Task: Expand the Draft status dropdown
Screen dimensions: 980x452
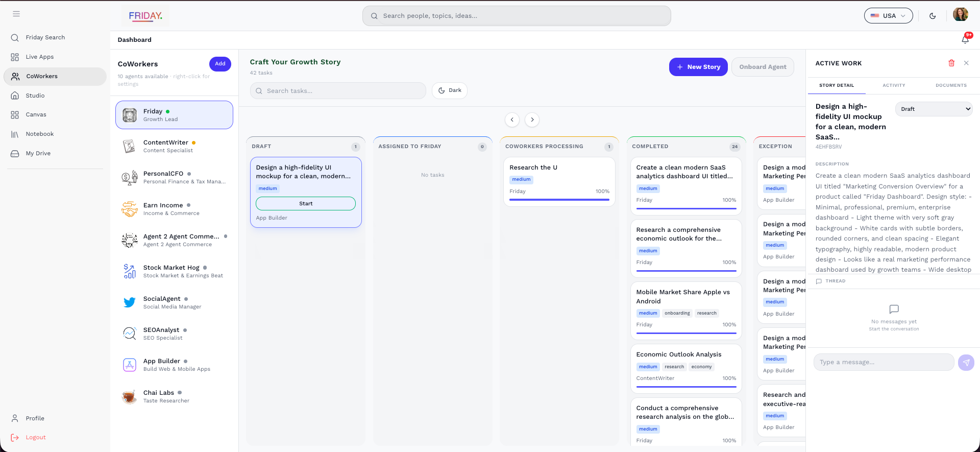Action: (x=934, y=109)
